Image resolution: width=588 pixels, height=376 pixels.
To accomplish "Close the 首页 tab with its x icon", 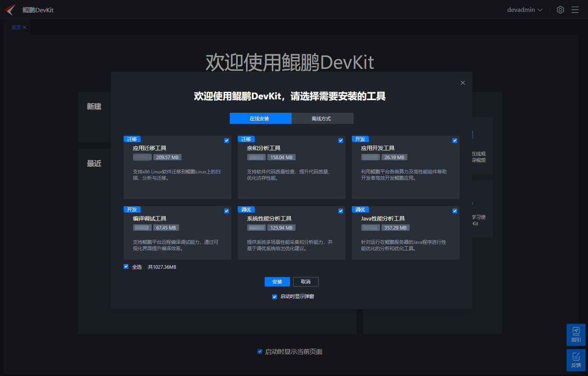I will tap(25, 27).
